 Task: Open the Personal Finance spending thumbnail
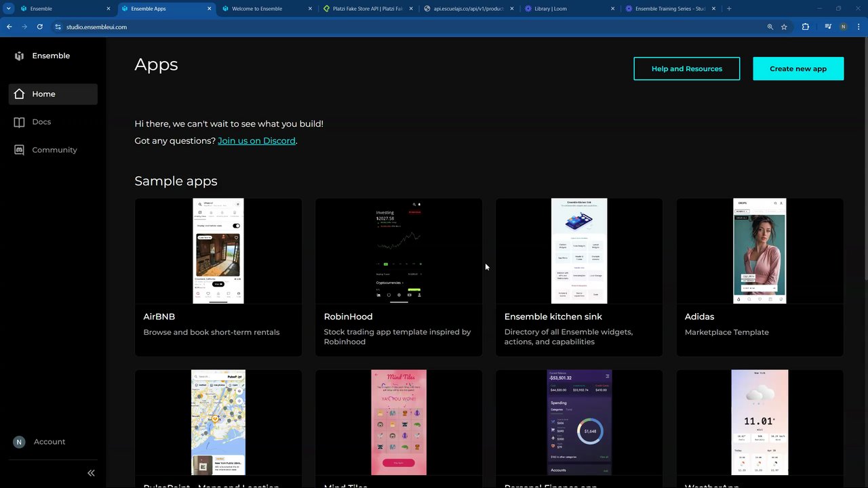pyautogui.click(x=579, y=422)
